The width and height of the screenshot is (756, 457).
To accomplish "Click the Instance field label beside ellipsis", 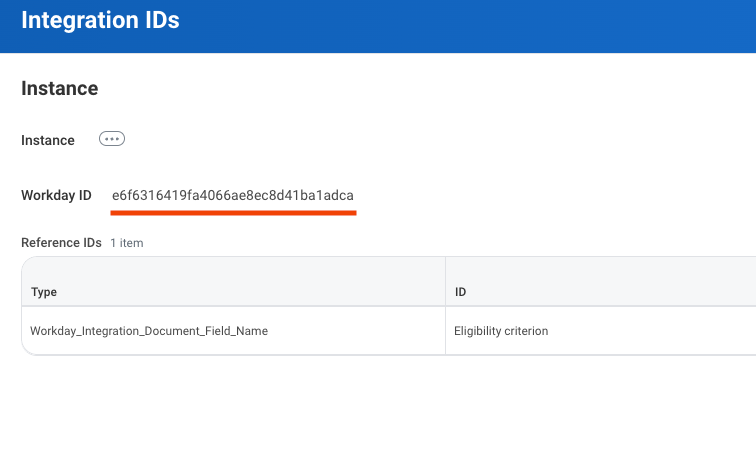I will coord(48,140).
